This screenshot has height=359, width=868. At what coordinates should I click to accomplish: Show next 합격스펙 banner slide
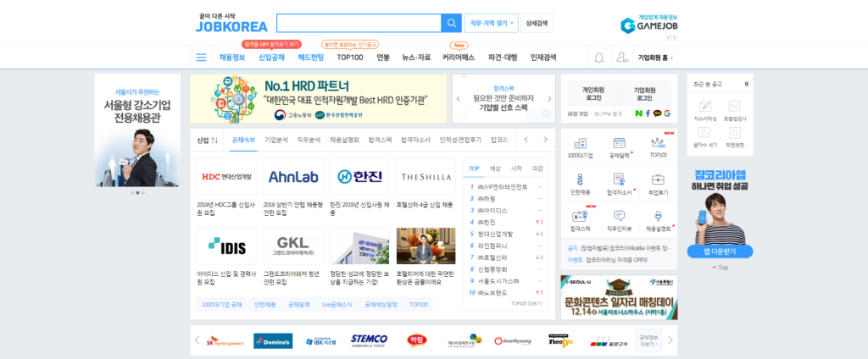click(x=549, y=98)
